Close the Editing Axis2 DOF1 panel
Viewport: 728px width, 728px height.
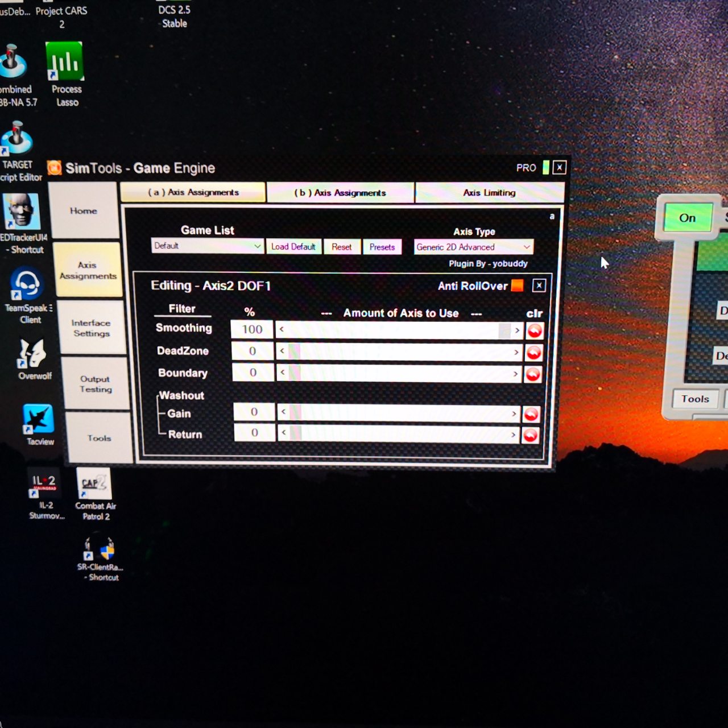tap(539, 286)
